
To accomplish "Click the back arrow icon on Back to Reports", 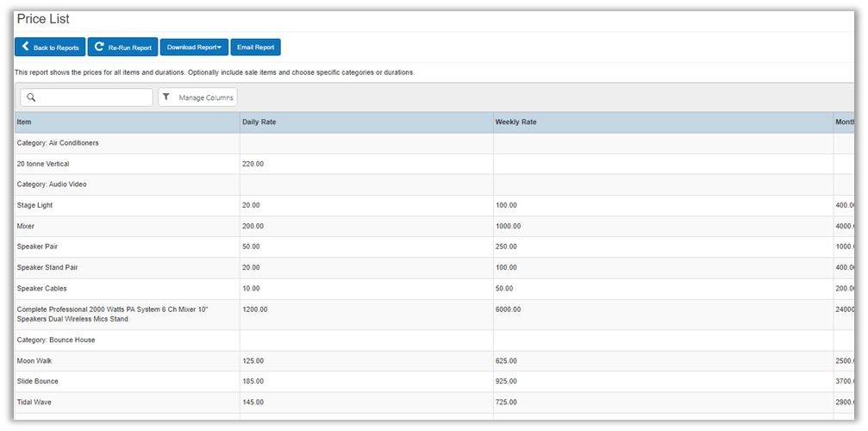I will coord(26,47).
